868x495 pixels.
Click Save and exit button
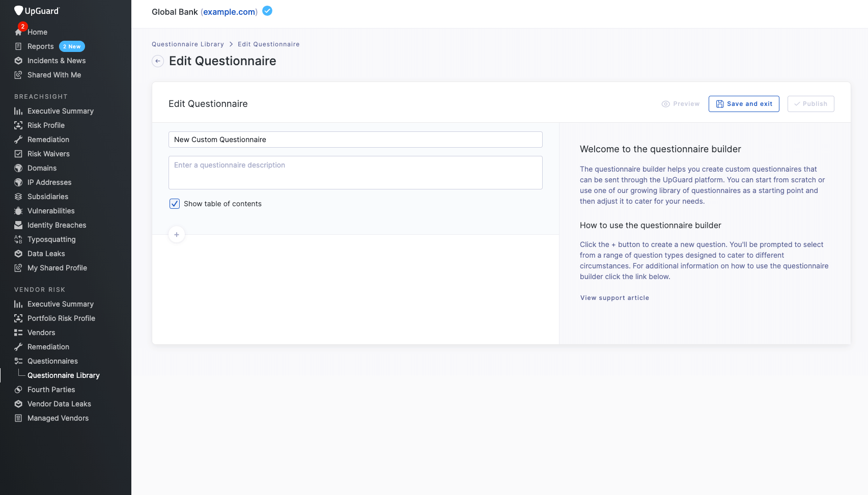click(x=744, y=104)
